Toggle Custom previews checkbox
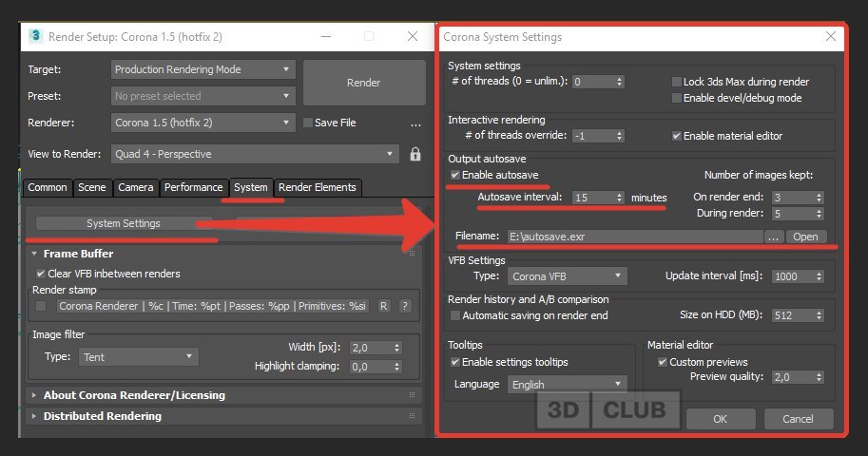The image size is (868, 456). pyautogui.click(x=662, y=362)
